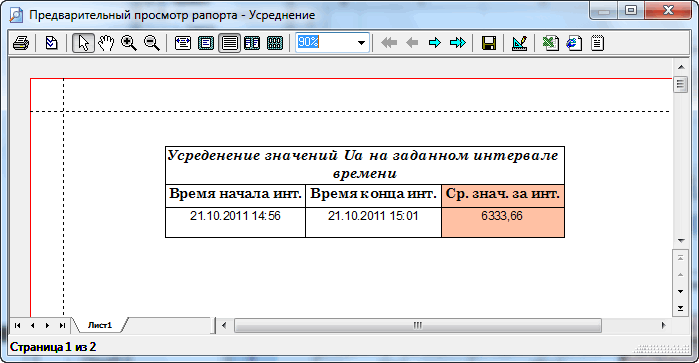Maximize the preview window

tap(631, 10)
